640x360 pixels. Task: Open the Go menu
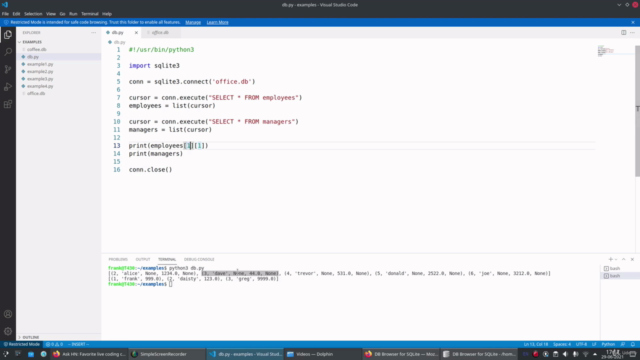pos(62,14)
